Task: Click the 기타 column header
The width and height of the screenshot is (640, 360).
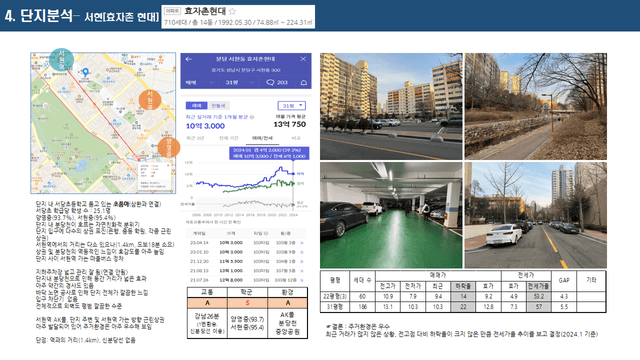Action: coord(591,281)
